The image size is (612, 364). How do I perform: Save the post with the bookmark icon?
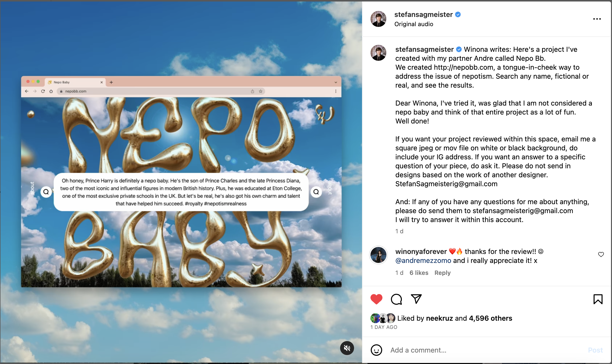pyautogui.click(x=598, y=299)
